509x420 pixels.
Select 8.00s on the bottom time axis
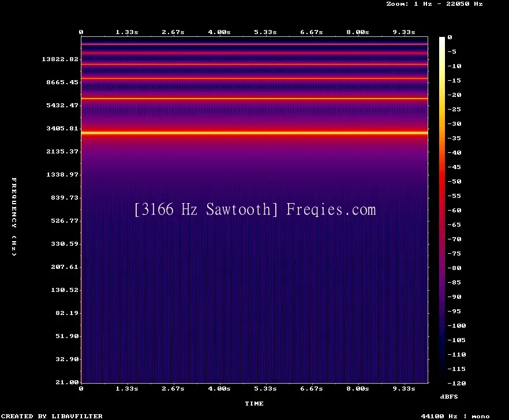357,388
